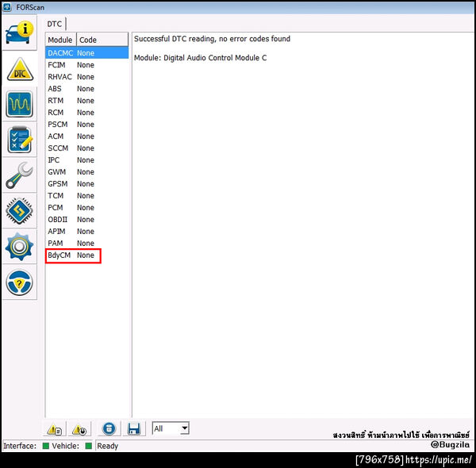Select the IPC module row
The width and height of the screenshot is (476, 468).
coord(86,160)
